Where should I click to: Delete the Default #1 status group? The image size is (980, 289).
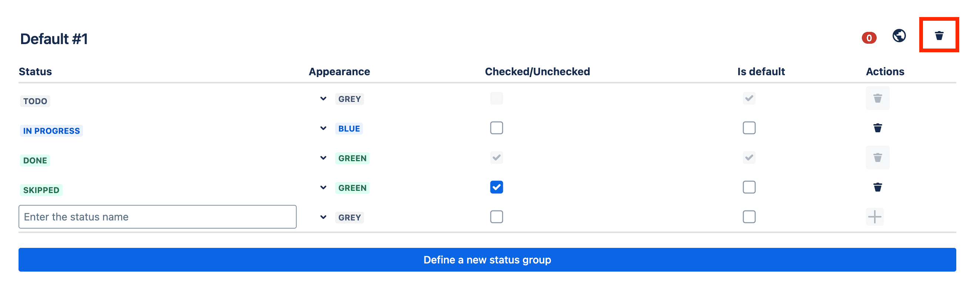coord(938,36)
